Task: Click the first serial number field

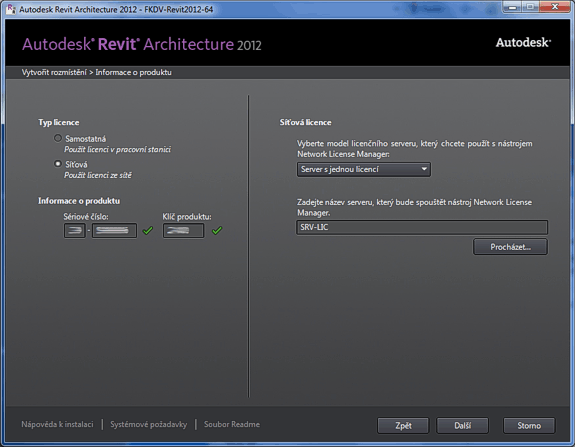Action: pos(74,231)
